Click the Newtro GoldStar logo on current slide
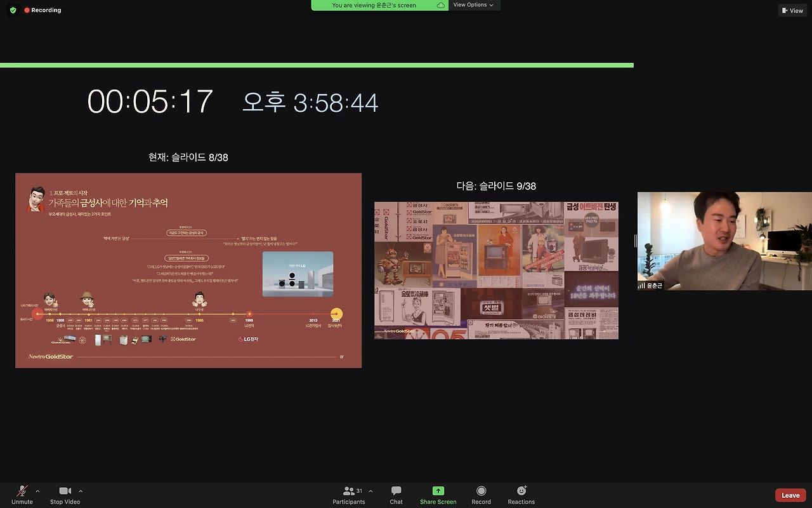The width and height of the screenshot is (812, 508). [51, 357]
